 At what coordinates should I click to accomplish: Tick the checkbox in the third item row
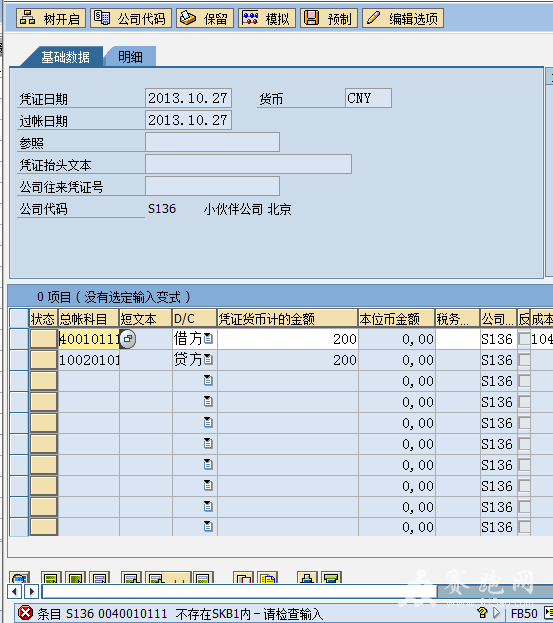click(x=524, y=381)
